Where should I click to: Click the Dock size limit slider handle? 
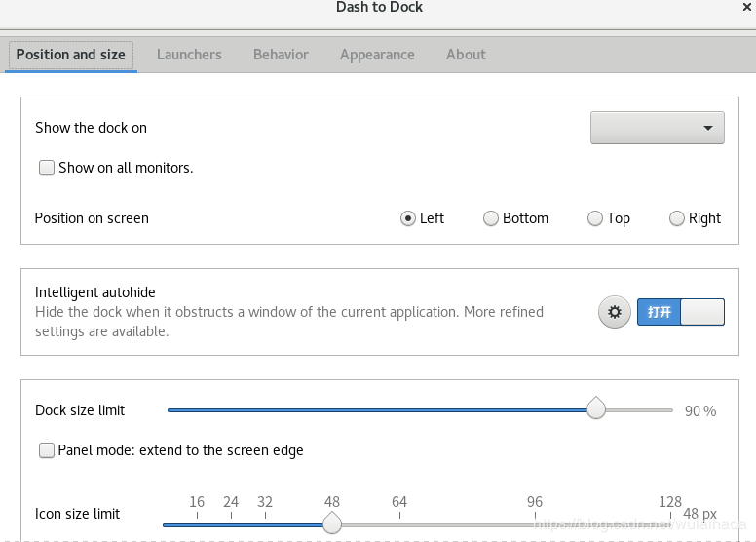coord(596,408)
